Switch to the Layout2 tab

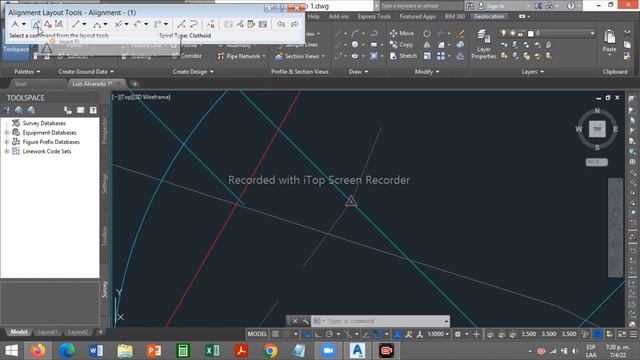(78, 332)
